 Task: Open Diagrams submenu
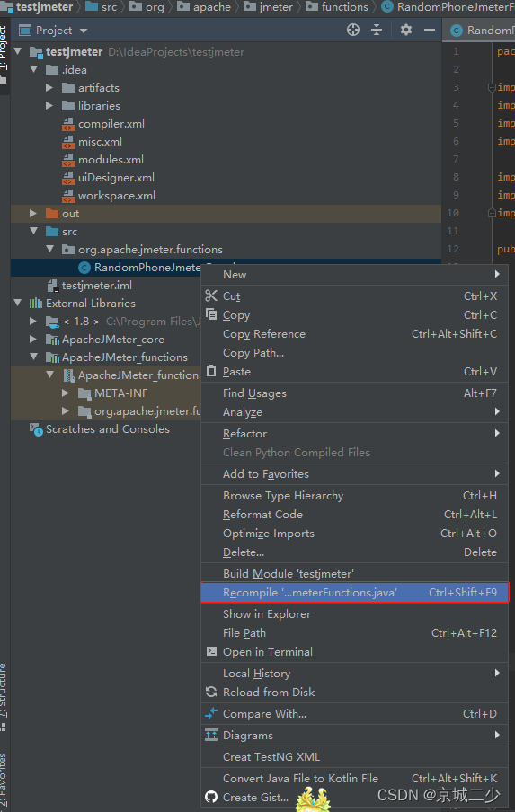pos(354,736)
